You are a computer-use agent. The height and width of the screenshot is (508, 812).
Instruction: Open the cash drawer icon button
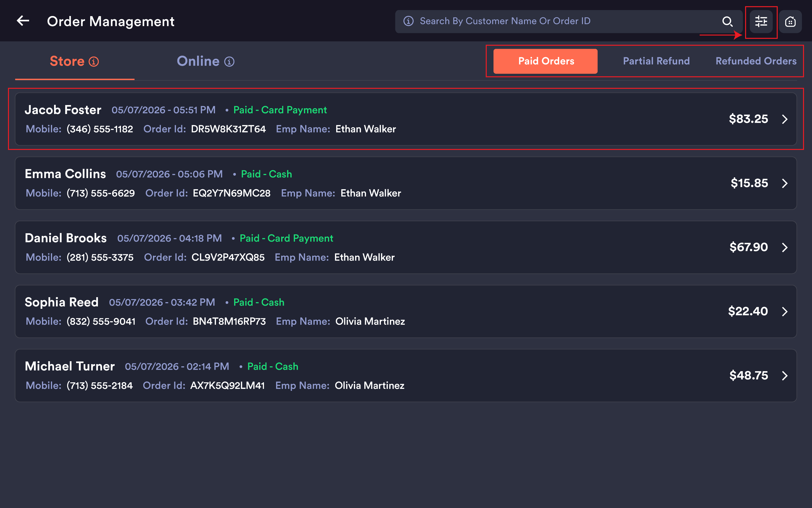point(790,22)
